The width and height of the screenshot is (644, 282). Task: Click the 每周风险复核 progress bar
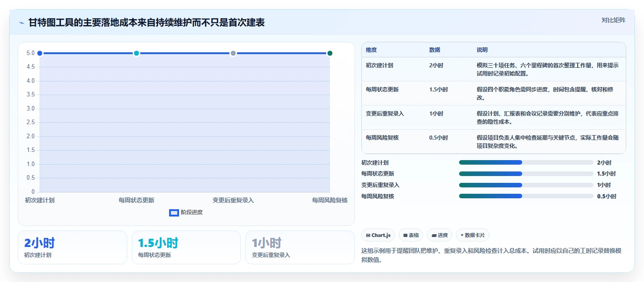tap(526, 196)
